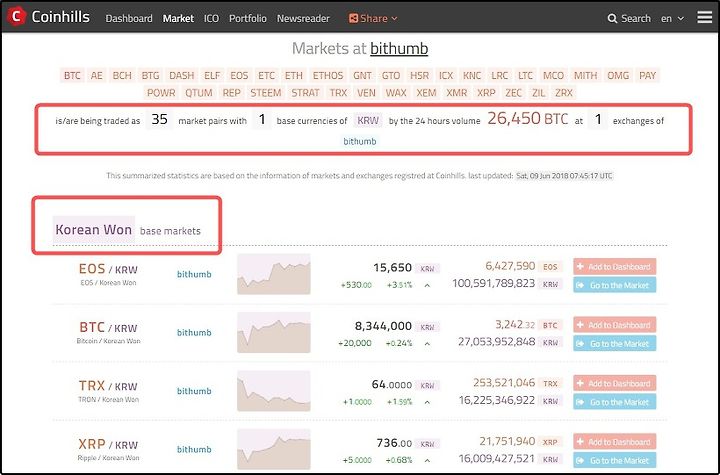Select the DASH coin tag

pos(181,75)
